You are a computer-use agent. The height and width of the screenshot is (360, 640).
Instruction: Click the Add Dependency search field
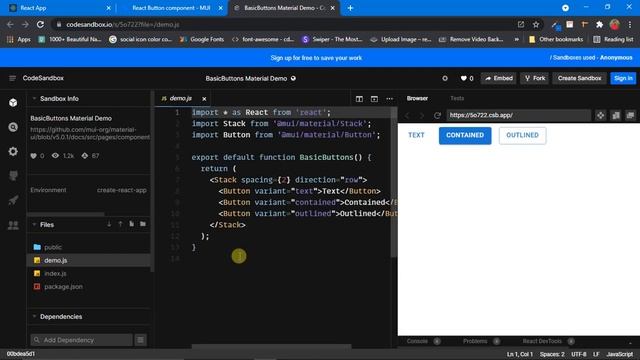click(82, 340)
